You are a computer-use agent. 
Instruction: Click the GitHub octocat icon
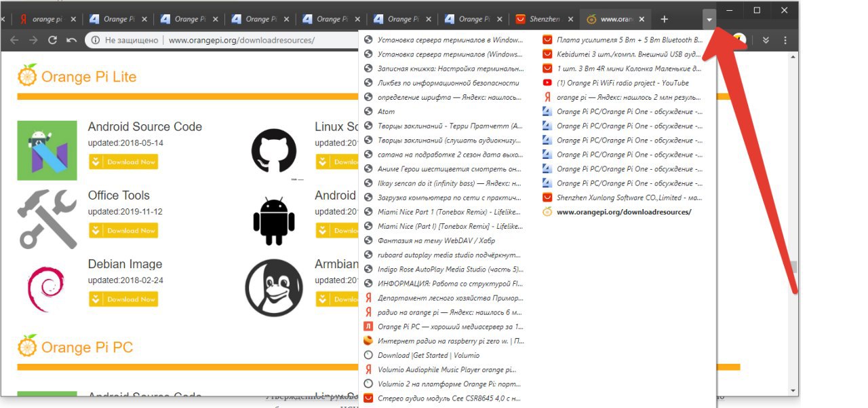tap(274, 151)
